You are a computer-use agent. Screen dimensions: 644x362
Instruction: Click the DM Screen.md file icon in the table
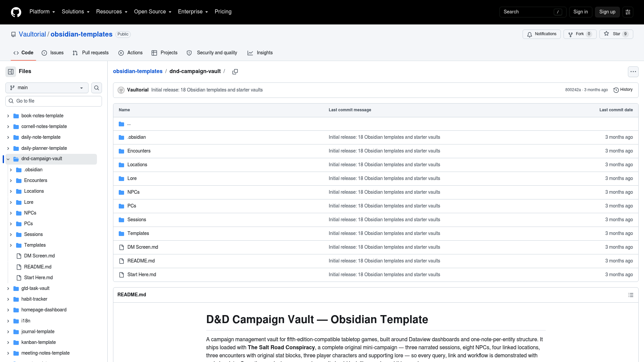(x=121, y=247)
